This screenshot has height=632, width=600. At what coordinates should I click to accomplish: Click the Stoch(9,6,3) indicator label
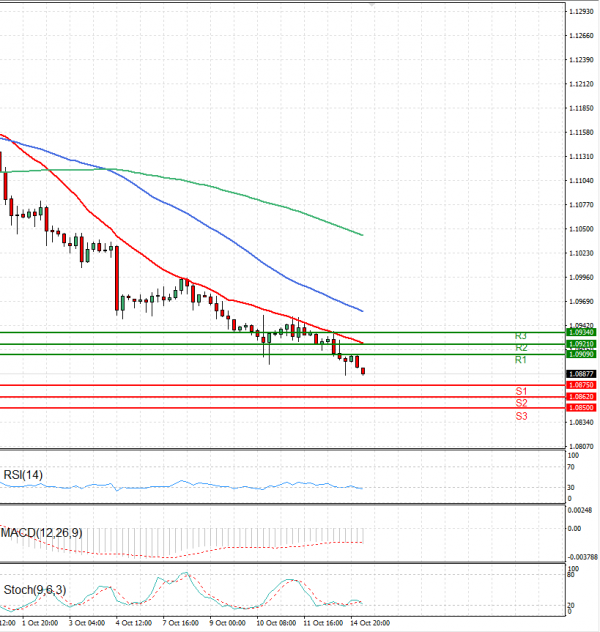coord(35,590)
